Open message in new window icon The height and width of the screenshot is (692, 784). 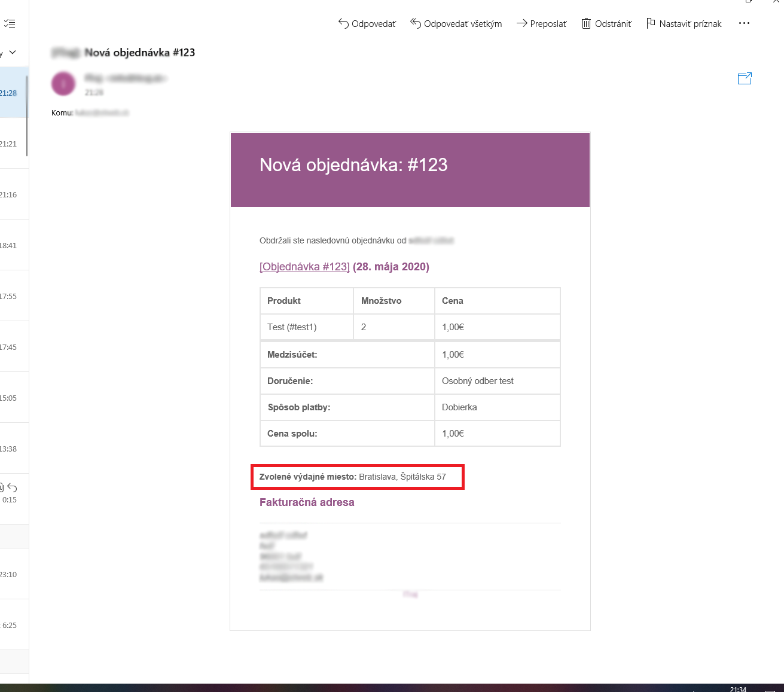745,78
